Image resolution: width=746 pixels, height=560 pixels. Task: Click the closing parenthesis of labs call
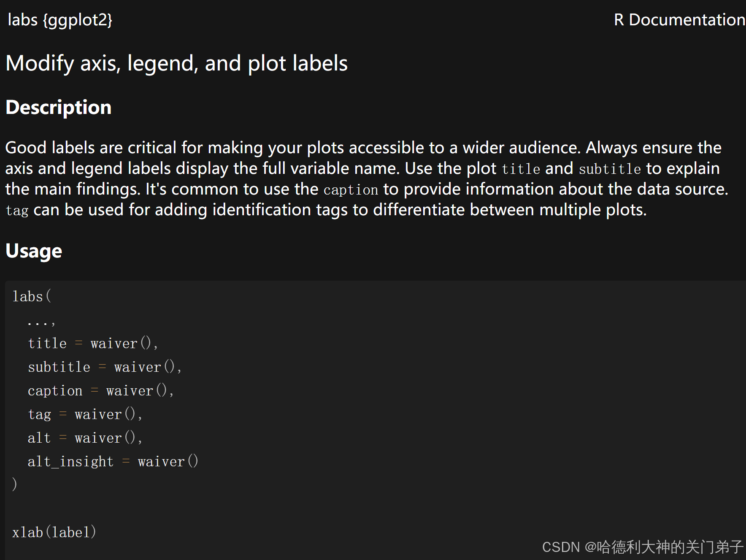coord(15,484)
